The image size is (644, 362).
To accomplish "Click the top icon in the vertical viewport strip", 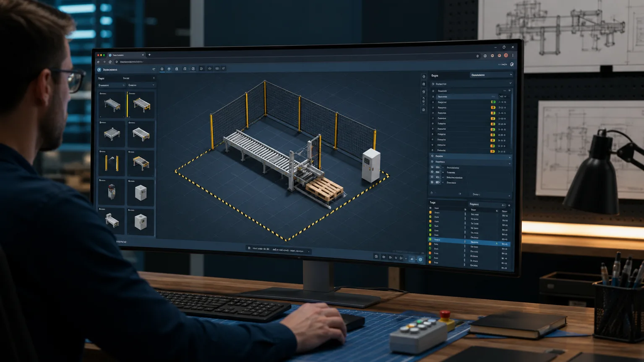I will (x=424, y=77).
